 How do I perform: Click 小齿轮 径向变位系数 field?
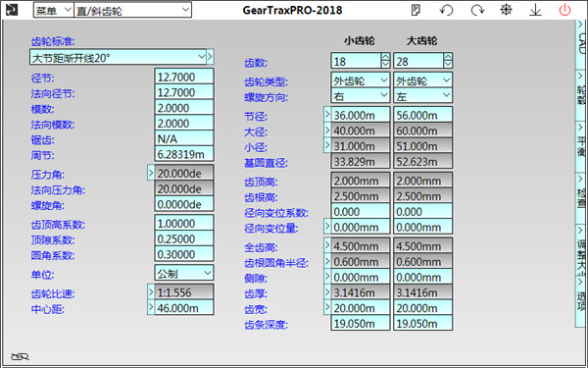tap(360, 211)
